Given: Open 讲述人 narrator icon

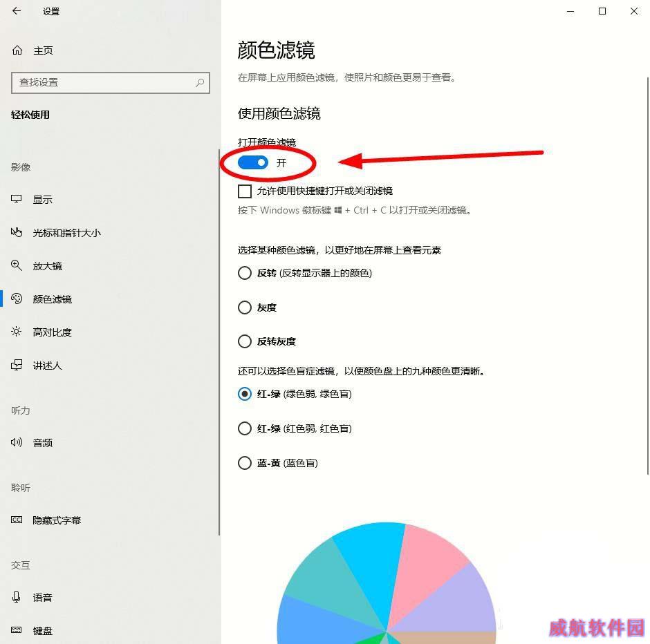Looking at the screenshot, I should tap(16, 365).
